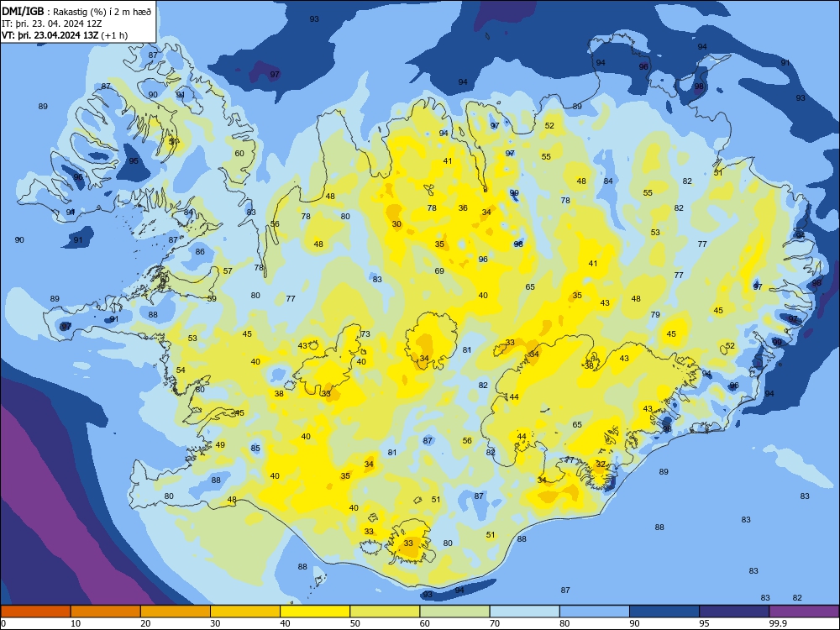The height and width of the screenshot is (630, 840).
Task: Click the map humidity value '32'
Action: click(x=601, y=465)
